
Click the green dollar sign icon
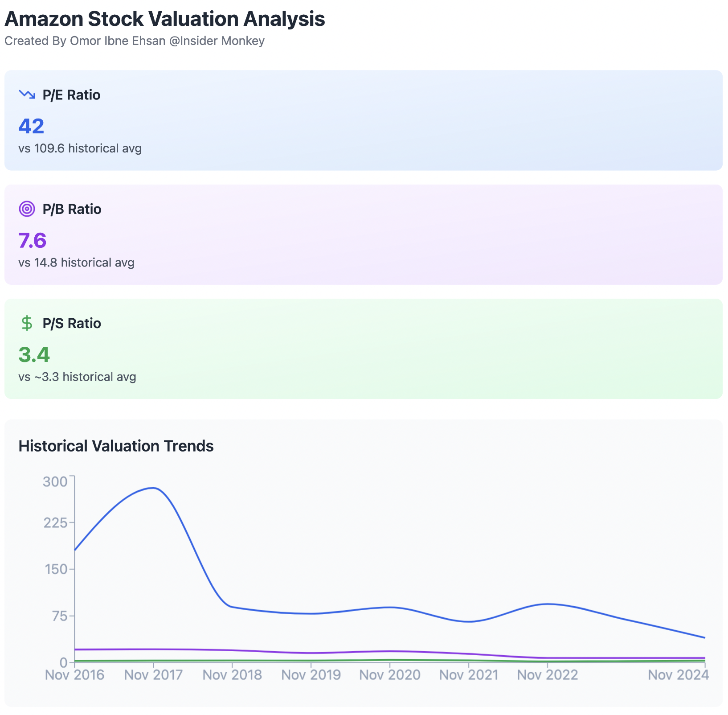27,323
